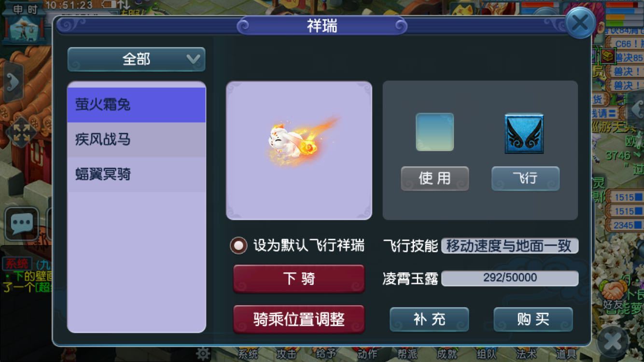Image resolution: width=644 pixels, height=362 pixels.
Task: Click the side panel arrow on left edge
Action: pyautogui.click(x=13, y=83)
